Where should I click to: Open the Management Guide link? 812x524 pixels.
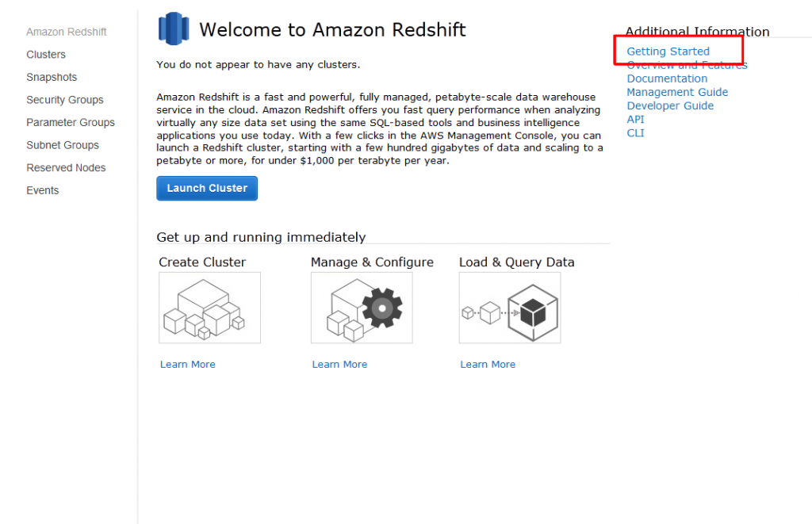pos(677,92)
